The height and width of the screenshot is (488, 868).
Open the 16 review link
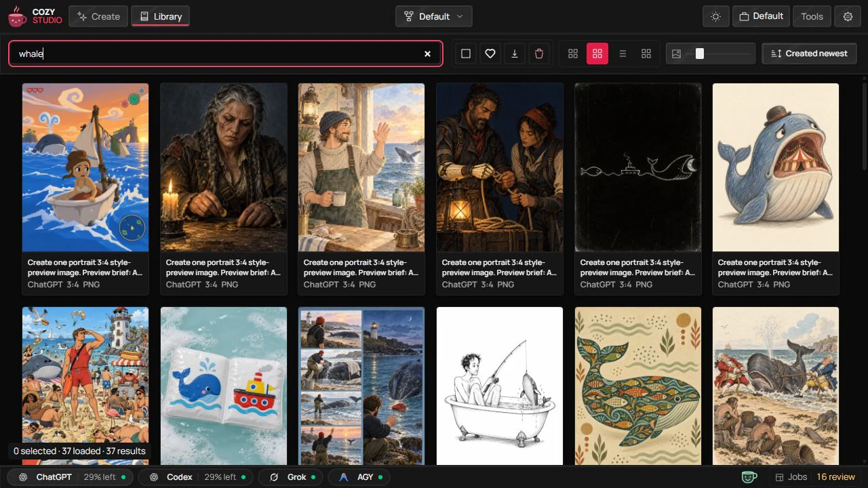[835, 477]
